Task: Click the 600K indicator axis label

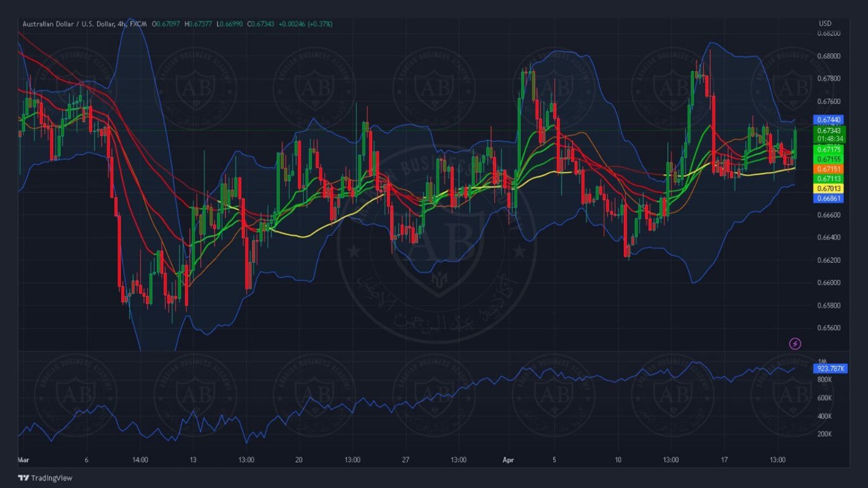Action: pos(825,398)
